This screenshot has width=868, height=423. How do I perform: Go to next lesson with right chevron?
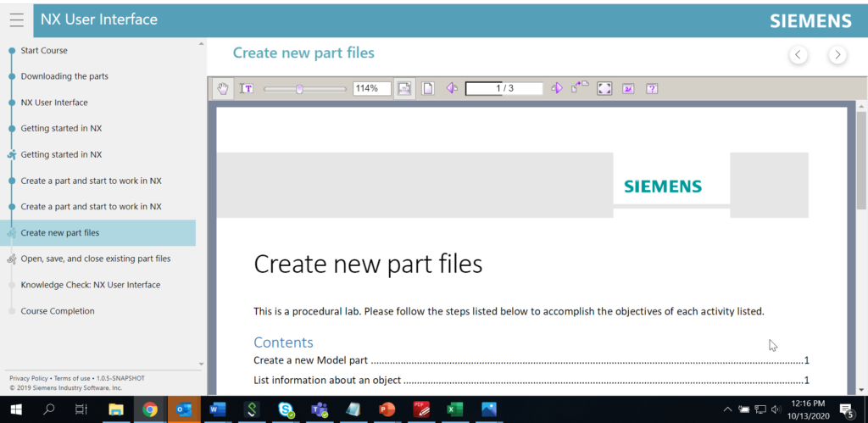[x=837, y=55]
